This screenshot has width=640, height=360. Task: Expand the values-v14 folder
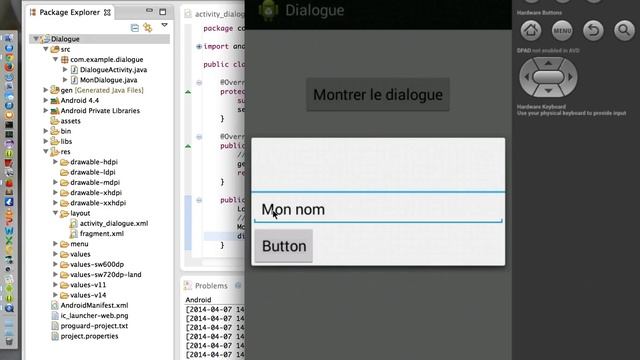point(56,295)
